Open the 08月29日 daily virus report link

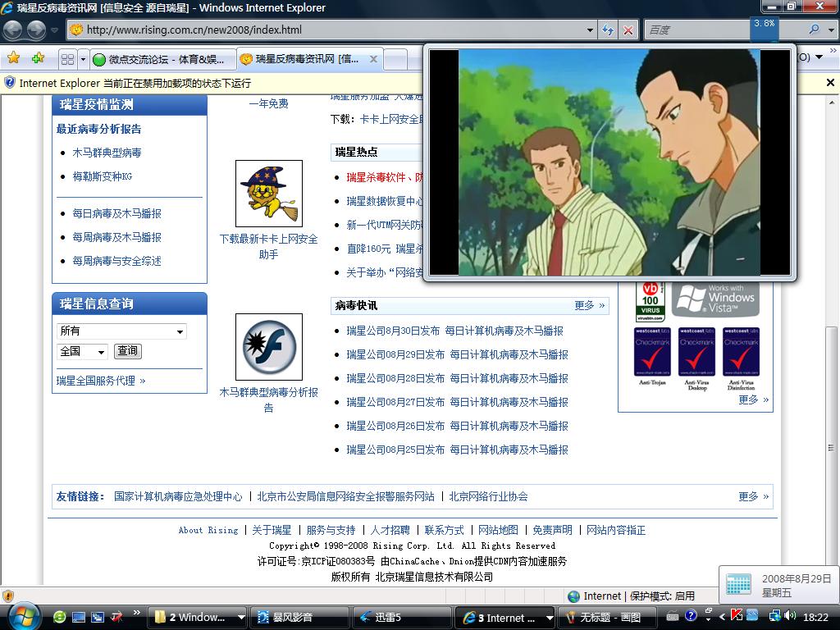click(x=458, y=354)
